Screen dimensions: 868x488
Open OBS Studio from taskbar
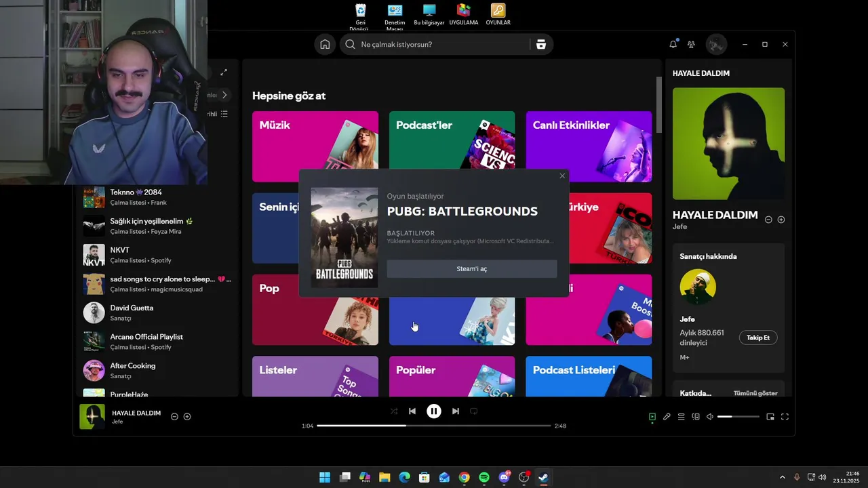[524, 477]
